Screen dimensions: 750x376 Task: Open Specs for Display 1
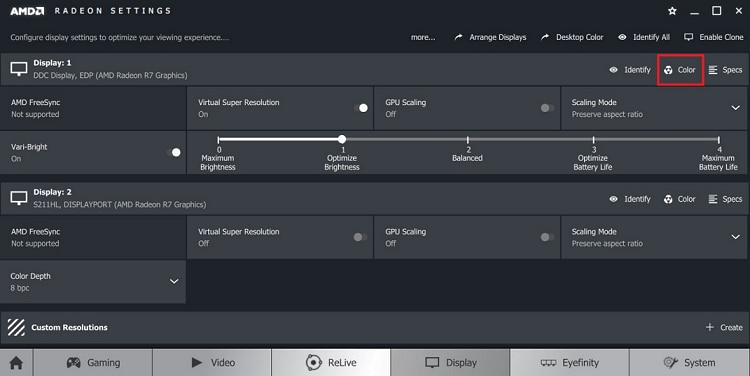click(725, 70)
